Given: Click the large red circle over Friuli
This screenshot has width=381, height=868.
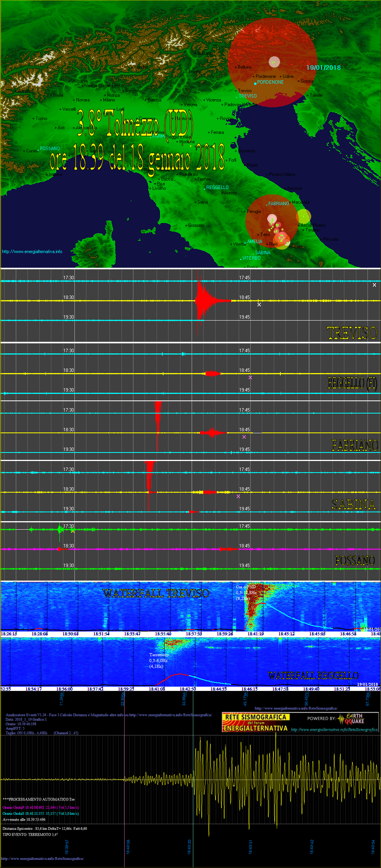Looking at the screenshot, I should (272, 62).
